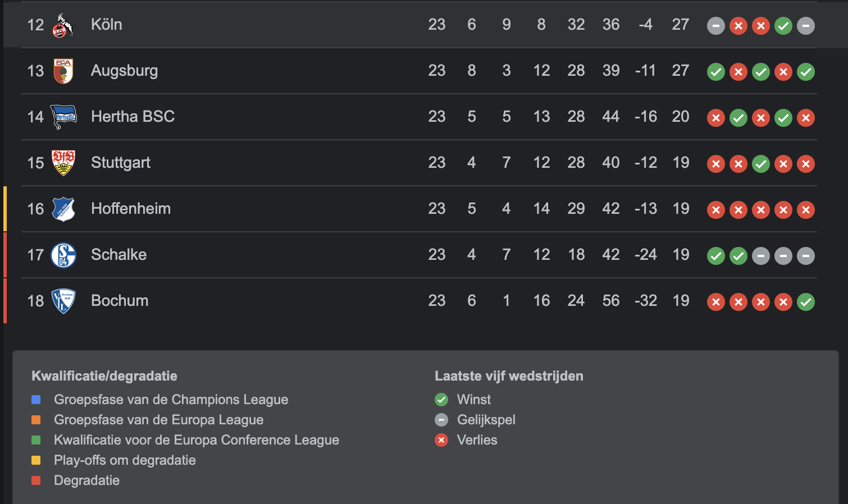
Task: Select the Schalke table row points
Action: [x=681, y=255]
